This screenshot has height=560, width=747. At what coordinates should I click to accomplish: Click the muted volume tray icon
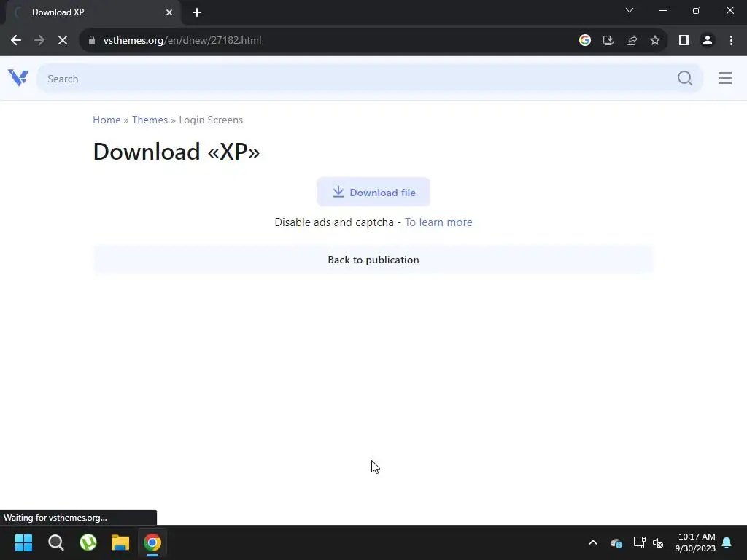tap(658, 542)
